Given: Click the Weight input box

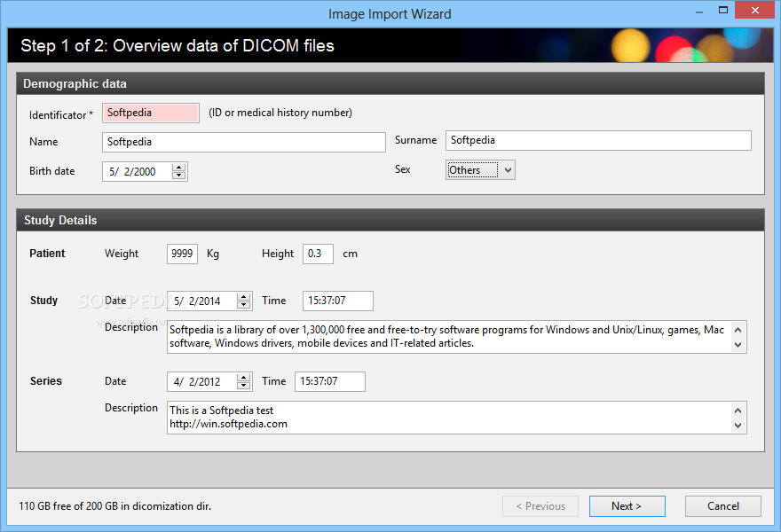Looking at the screenshot, I should [x=182, y=254].
